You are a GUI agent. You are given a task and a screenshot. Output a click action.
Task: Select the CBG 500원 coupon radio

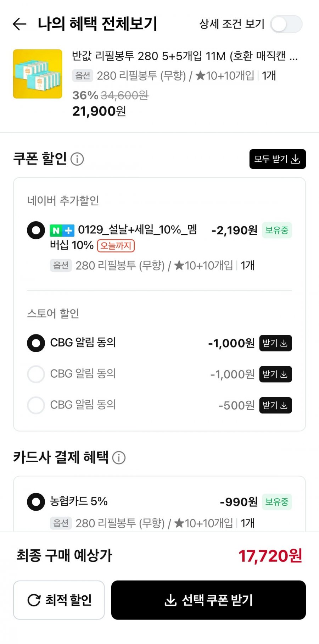[x=36, y=405]
